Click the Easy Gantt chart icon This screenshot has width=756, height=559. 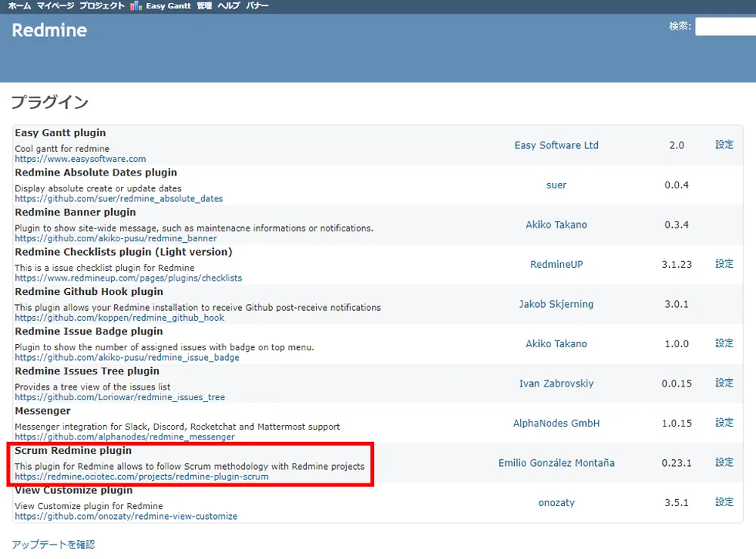click(x=136, y=6)
